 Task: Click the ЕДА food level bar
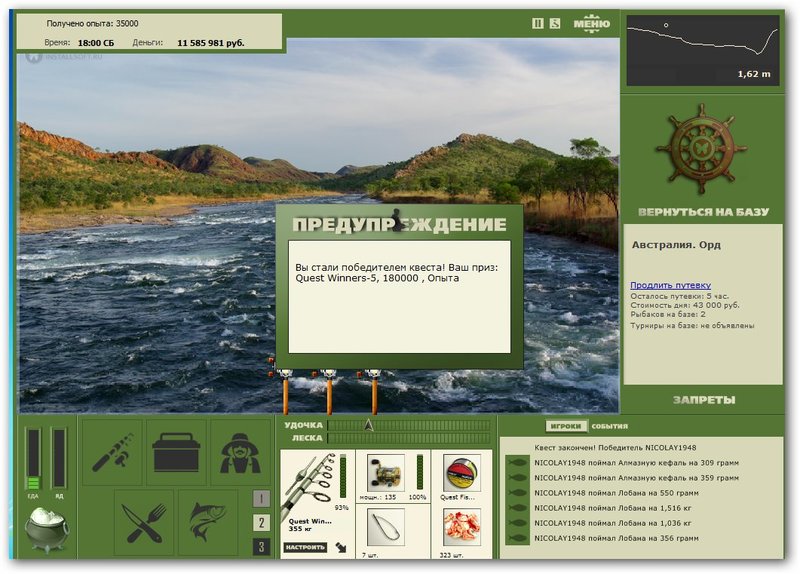[34, 460]
